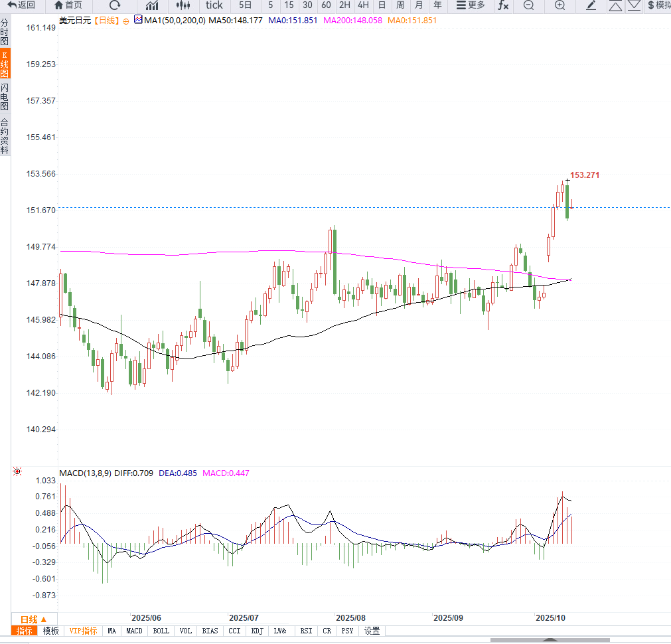Switch to tick period
Screen dimensions: 671x644
click(214, 5)
